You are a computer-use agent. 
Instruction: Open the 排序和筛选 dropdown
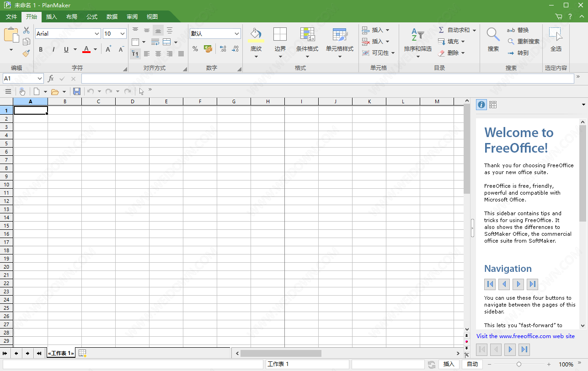pyautogui.click(x=418, y=57)
